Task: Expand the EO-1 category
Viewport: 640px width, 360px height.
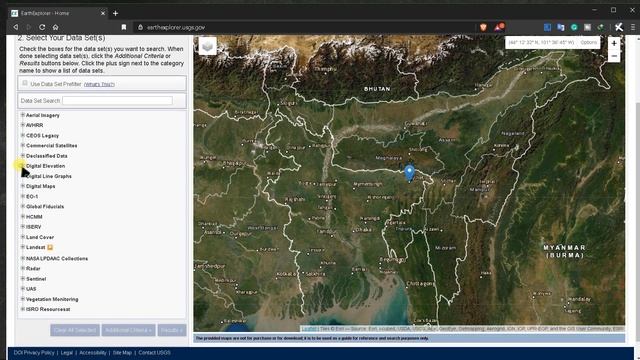Action: pyautogui.click(x=23, y=196)
